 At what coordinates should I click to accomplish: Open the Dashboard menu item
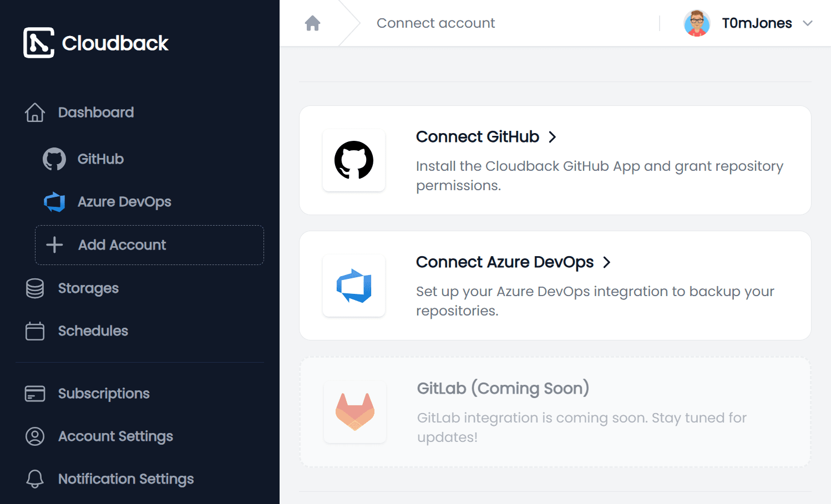96,113
